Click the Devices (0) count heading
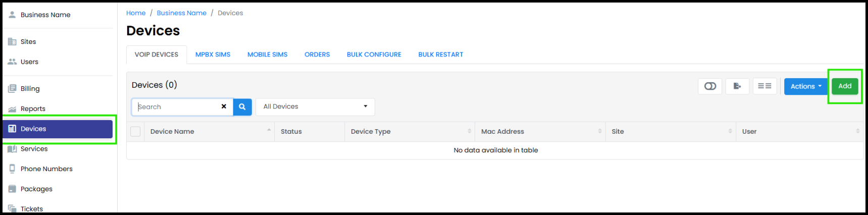This screenshot has height=215, width=868. coord(155,85)
